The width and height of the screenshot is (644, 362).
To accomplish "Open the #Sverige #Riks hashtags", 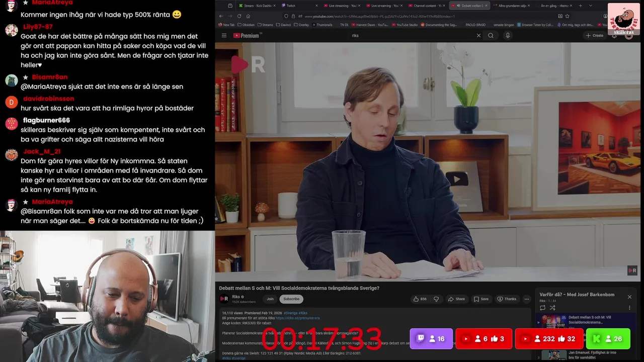I will [x=295, y=313].
